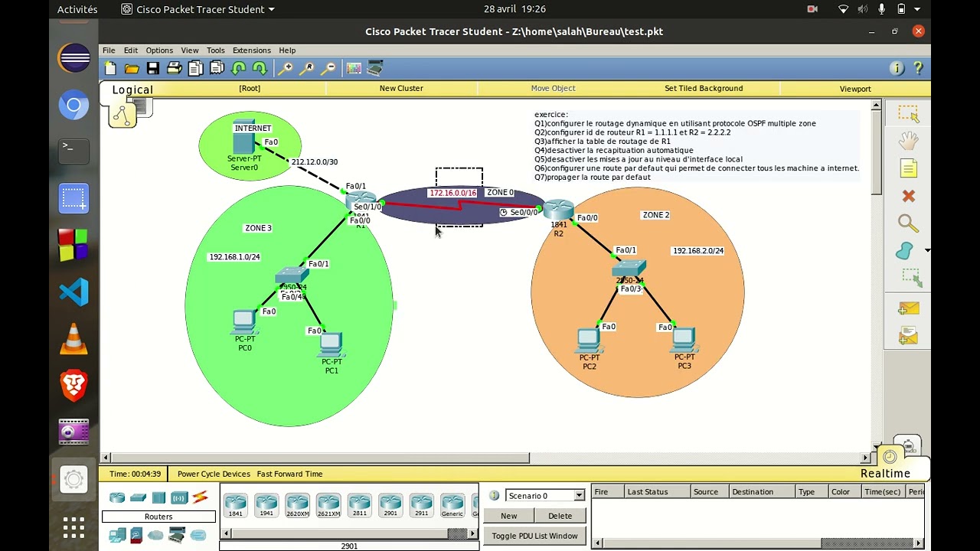Open the custom devices dialog icon
The height and width of the screenshot is (551, 980).
[x=375, y=68]
